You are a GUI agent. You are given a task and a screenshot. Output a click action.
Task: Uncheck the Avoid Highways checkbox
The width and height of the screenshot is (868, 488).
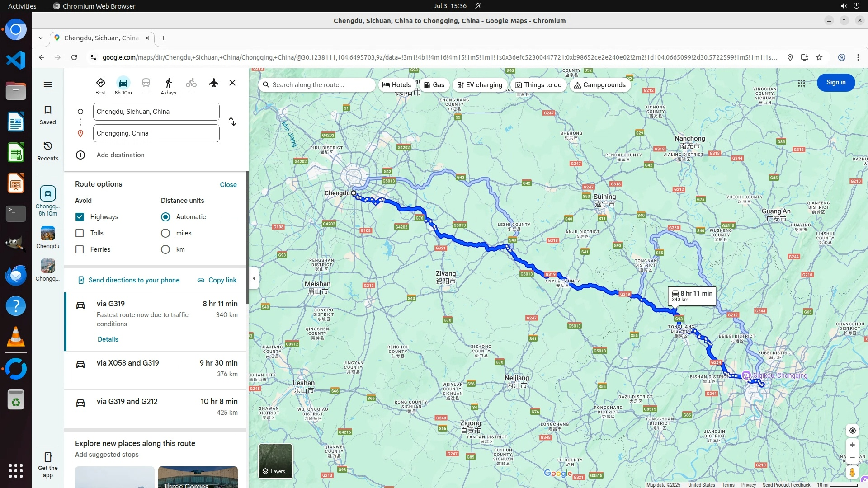80,217
